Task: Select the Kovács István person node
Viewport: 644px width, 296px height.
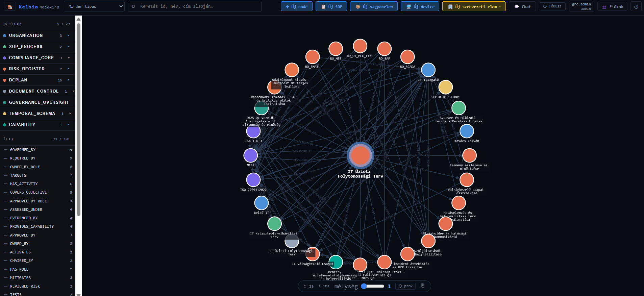Action: coord(467,131)
